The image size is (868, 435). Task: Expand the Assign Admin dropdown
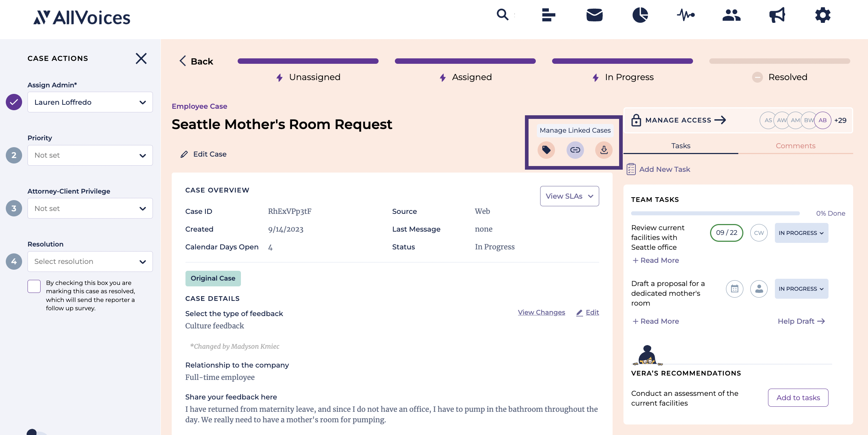pyautogui.click(x=90, y=102)
